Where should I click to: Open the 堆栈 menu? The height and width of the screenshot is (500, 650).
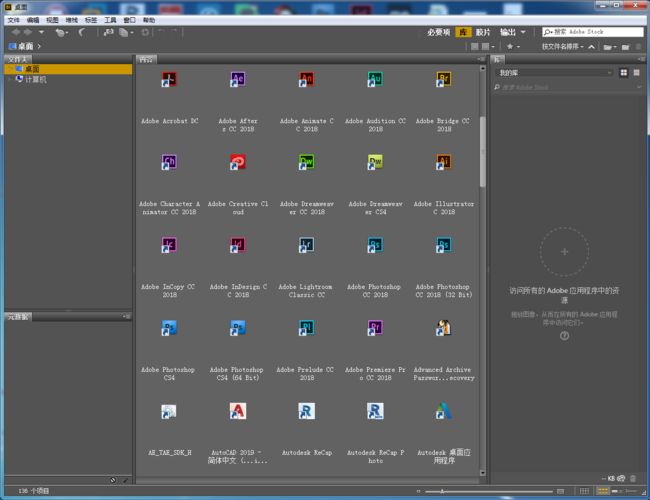point(71,20)
